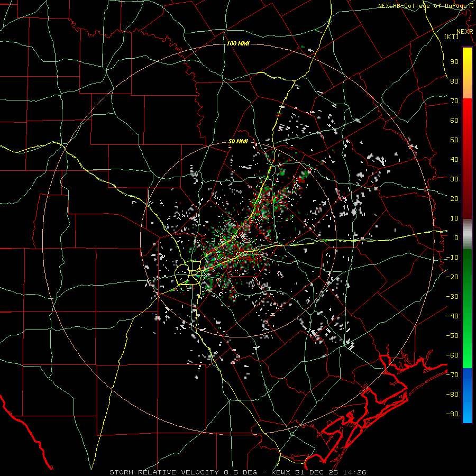This screenshot has height=476, width=476.
Task: Click the "-30" scale value
Action: (452, 297)
